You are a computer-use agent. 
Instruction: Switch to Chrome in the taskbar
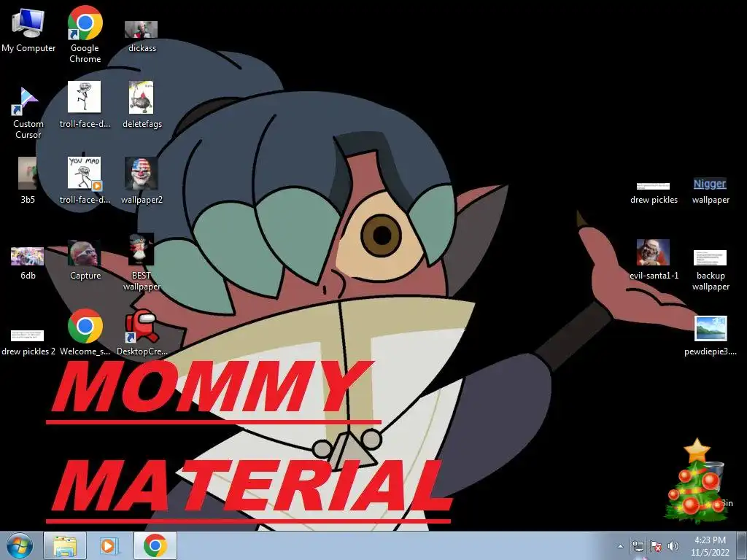pos(155,545)
